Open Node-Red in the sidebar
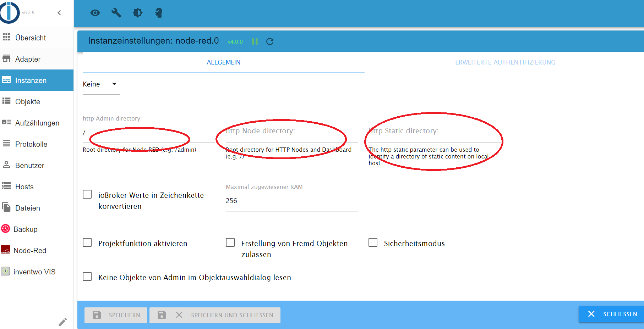Screen dimensions: 644x329 tap(37, 250)
